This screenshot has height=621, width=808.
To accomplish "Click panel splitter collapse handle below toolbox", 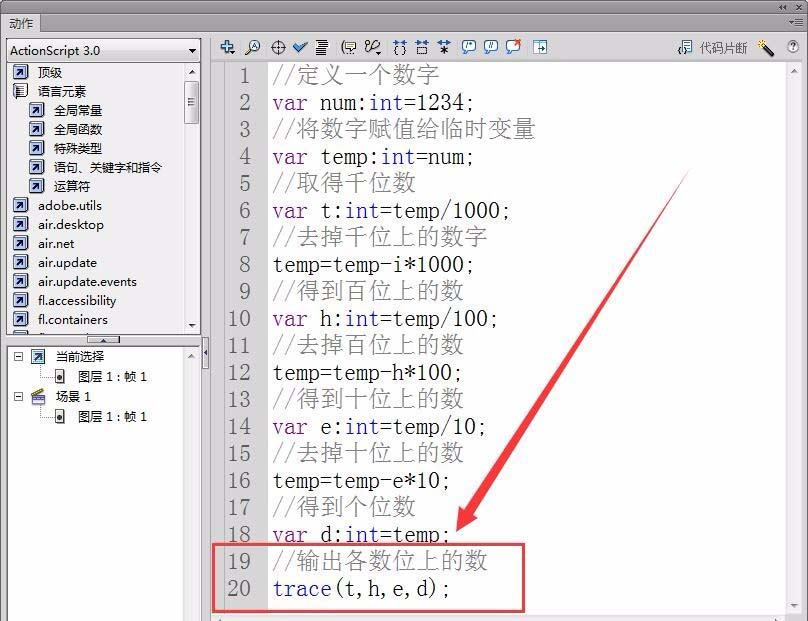I will click(x=104, y=340).
